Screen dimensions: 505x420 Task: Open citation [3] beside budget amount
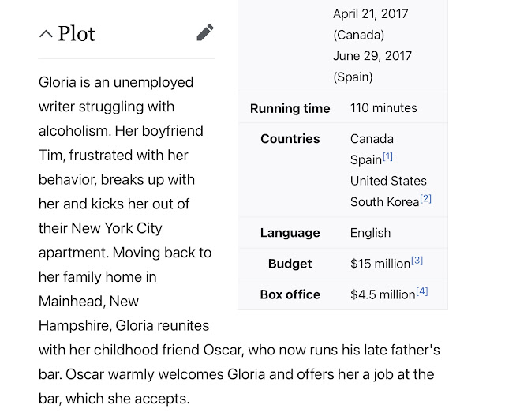[417, 261]
